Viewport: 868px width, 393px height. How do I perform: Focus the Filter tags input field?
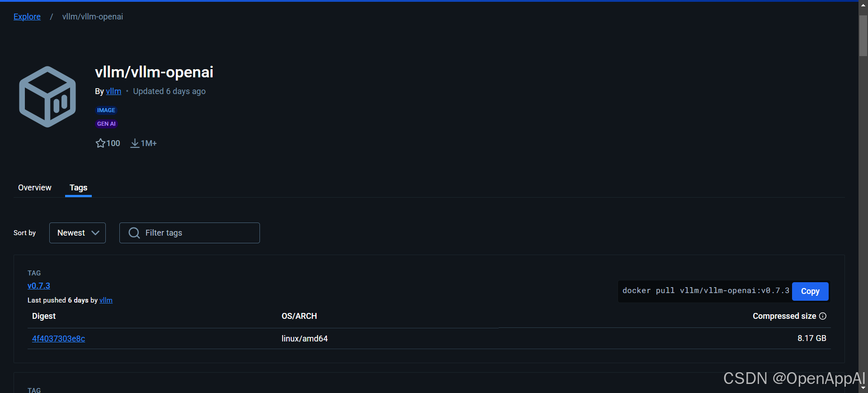(189, 233)
